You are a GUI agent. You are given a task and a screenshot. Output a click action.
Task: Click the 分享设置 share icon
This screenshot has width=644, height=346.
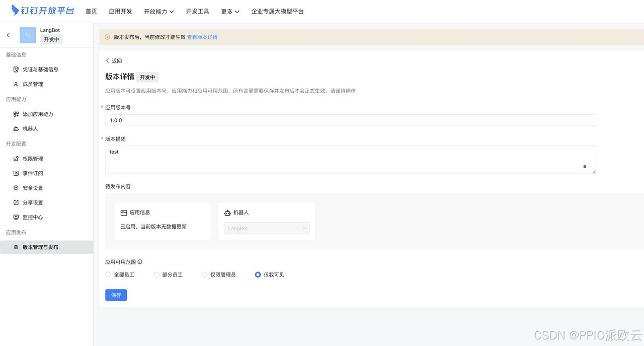16,202
